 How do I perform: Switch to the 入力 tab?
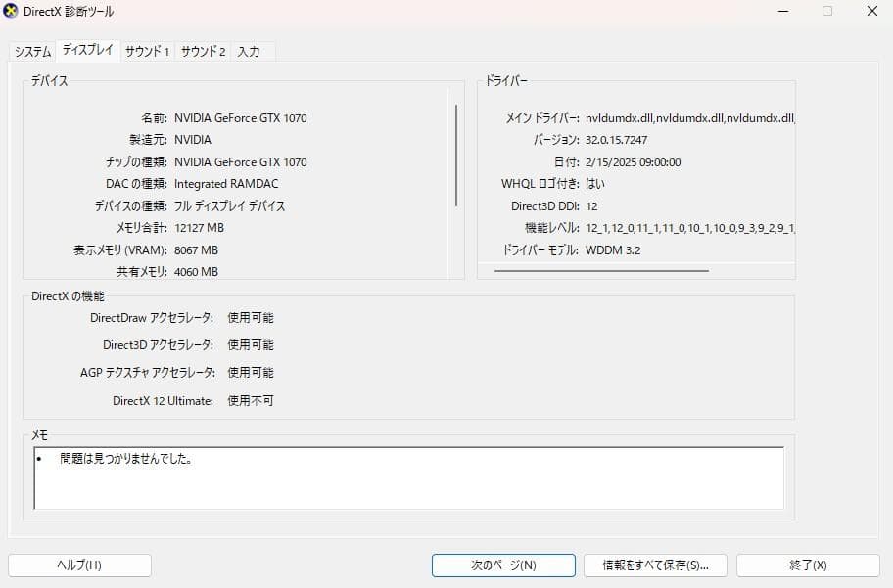tap(250, 50)
